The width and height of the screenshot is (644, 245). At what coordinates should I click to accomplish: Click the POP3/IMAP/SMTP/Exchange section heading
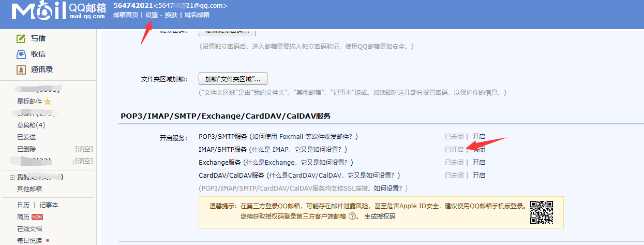click(x=226, y=116)
